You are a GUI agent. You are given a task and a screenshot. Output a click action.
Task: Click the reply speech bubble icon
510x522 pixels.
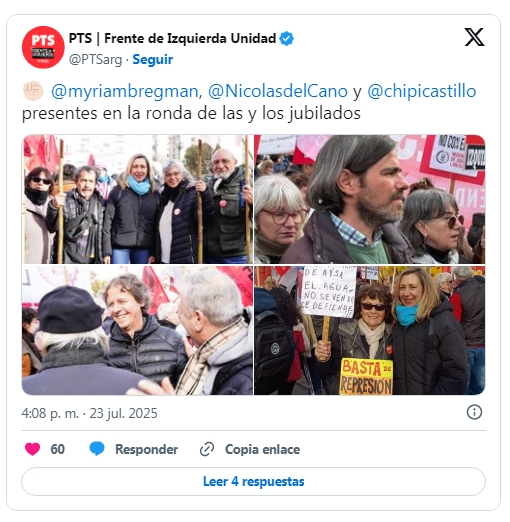tap(97, 449)
